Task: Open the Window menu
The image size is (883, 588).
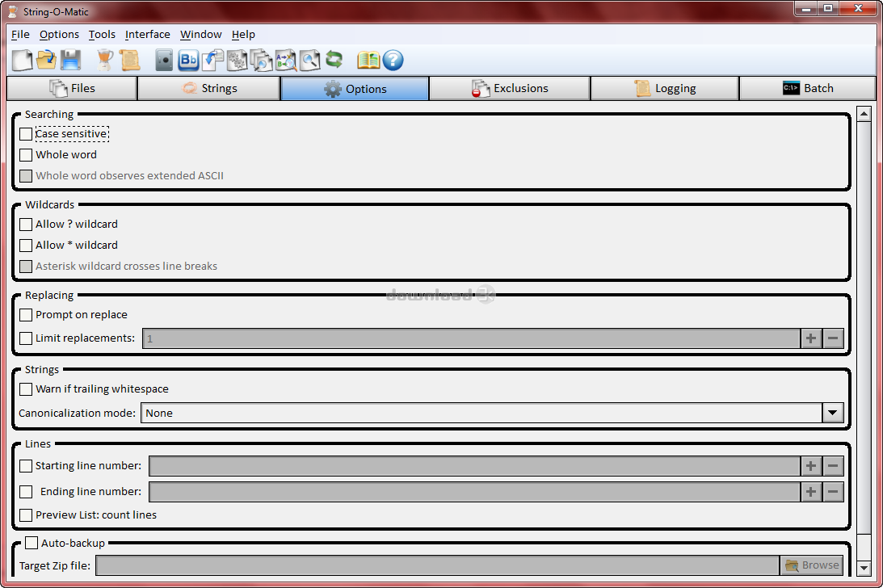Action: tap(201, 35)
